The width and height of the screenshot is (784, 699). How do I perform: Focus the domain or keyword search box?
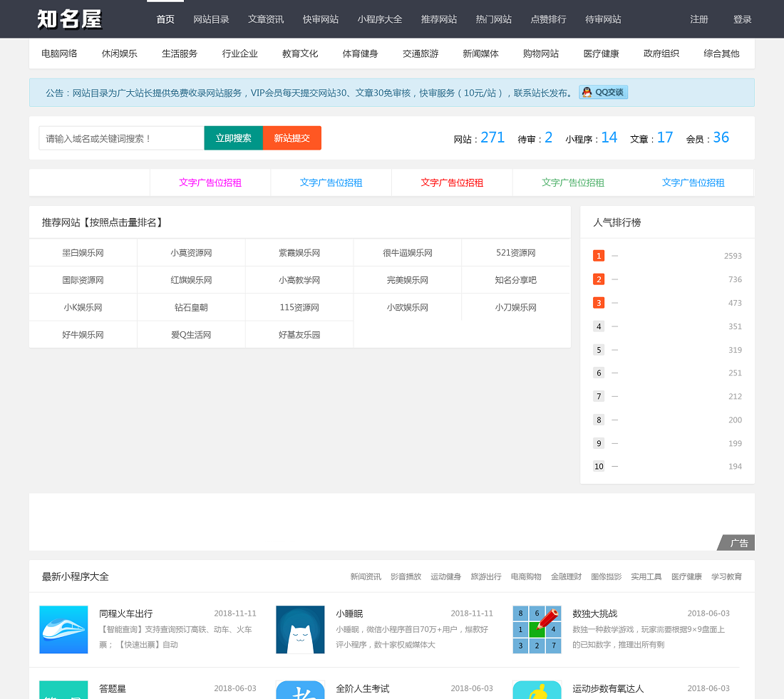pos(121,138)
